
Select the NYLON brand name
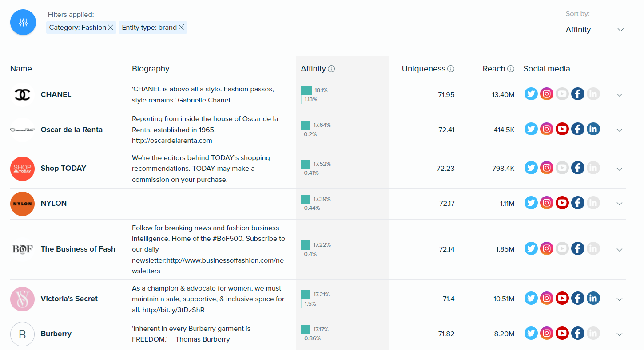point(54,203)
